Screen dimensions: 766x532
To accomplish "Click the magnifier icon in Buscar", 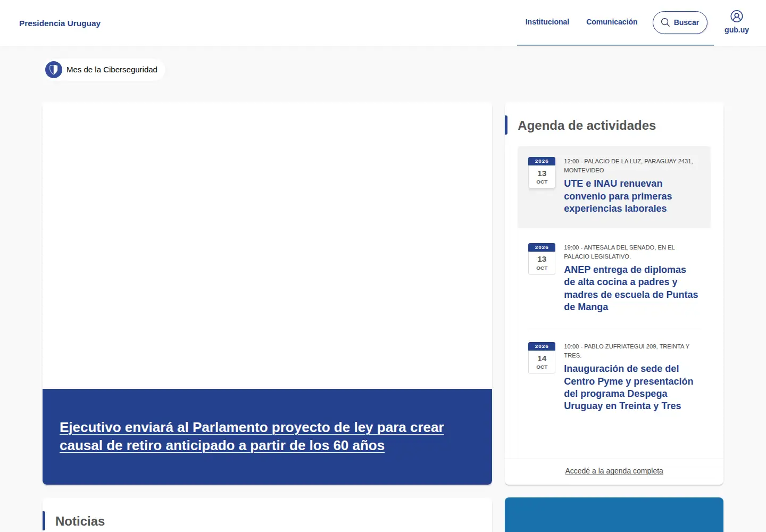I will [665, 22].
